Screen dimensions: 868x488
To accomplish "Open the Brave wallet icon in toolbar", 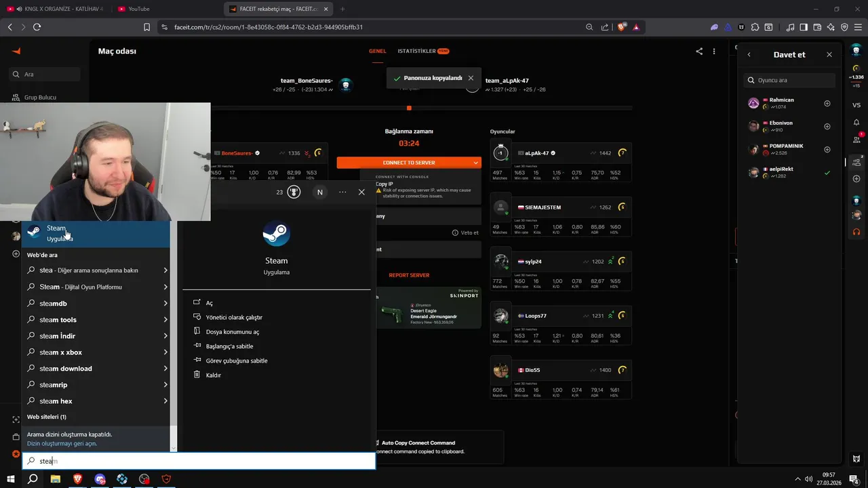I will 817,27.
